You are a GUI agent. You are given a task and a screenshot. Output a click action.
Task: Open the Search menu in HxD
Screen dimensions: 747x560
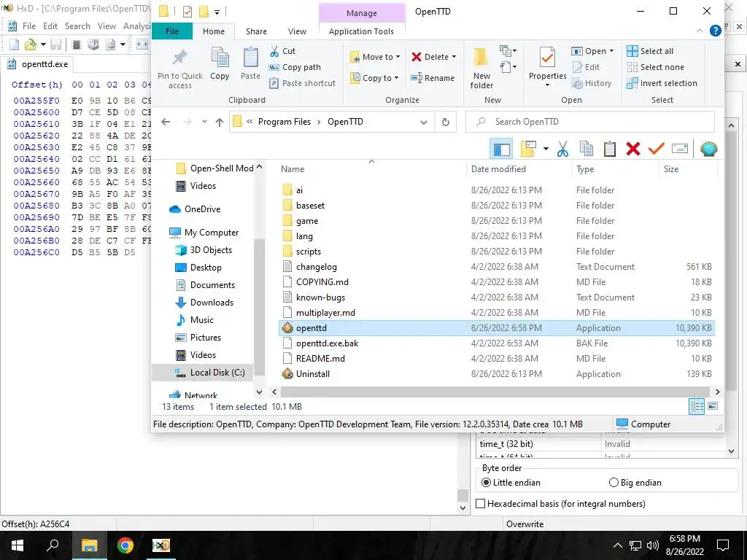(x=77, y=26)
